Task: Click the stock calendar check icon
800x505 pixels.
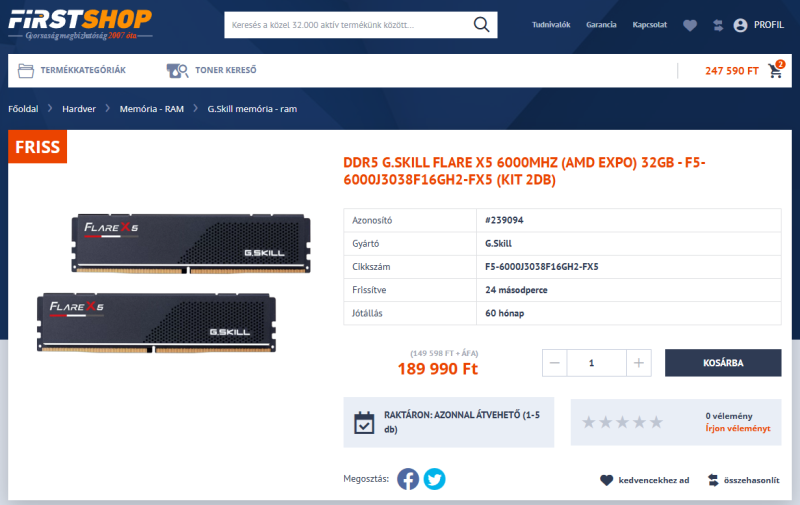Action: (x=364, y=422)
